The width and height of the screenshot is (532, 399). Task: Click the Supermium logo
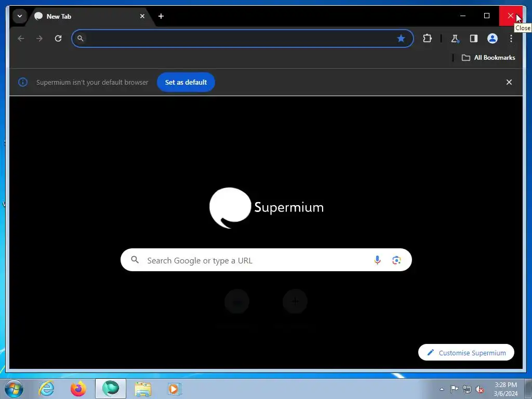267,208
